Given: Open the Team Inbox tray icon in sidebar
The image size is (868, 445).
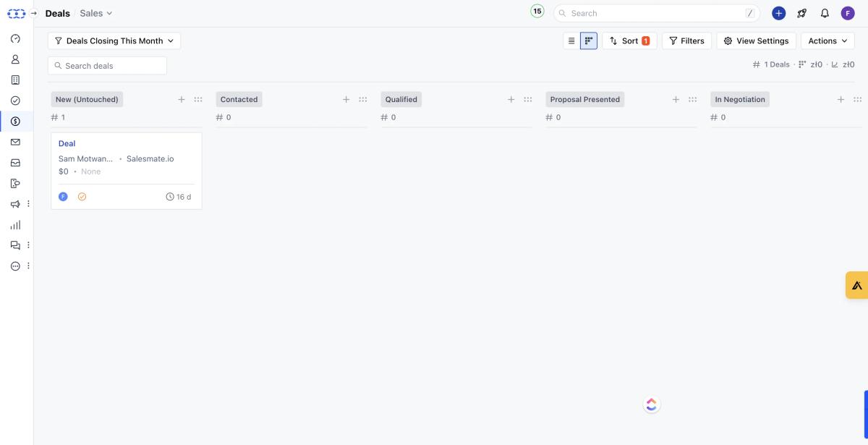Looking at the screenshot, I should [15, 163].
